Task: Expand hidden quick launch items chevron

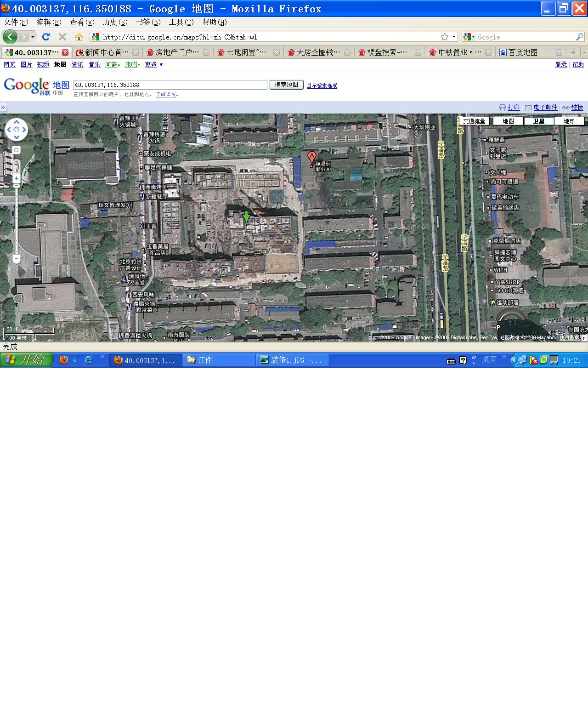Action: pos(102,357)
